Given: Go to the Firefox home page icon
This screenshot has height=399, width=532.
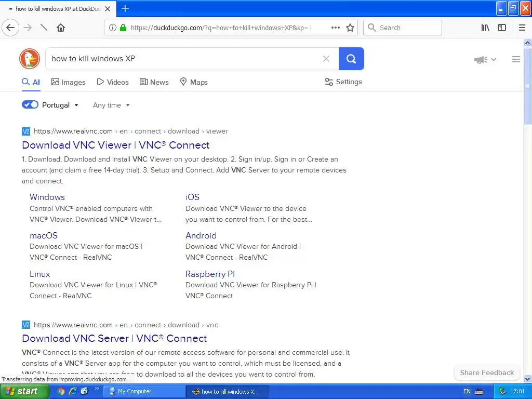Looking at the screenshot, I should pyautogui.click(x=61, y=28).
